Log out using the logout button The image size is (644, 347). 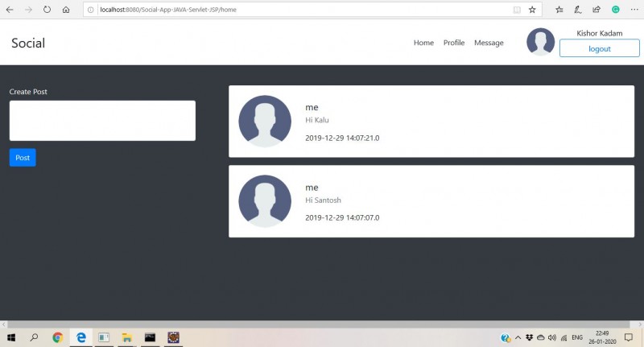(599, 48)
